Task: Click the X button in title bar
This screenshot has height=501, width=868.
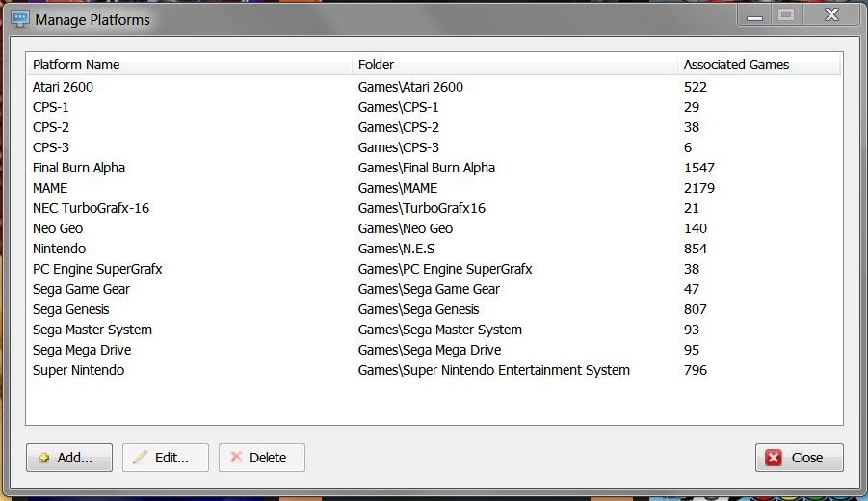Action: click(831, 15)
